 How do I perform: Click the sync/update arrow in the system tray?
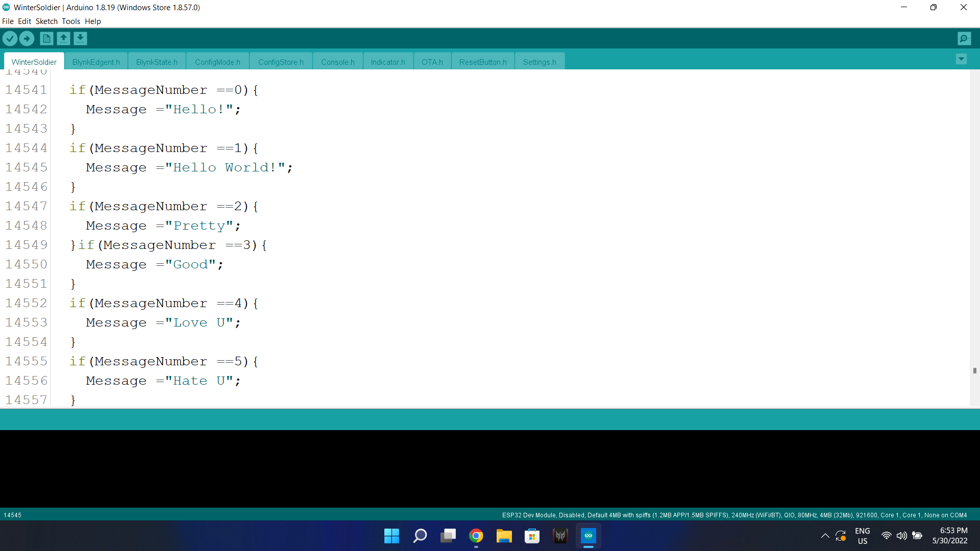840,536
